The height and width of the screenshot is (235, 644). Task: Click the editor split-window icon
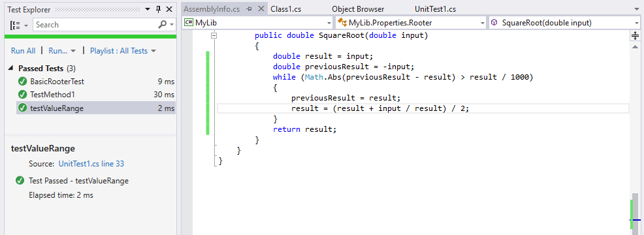(x=635, y=36)
